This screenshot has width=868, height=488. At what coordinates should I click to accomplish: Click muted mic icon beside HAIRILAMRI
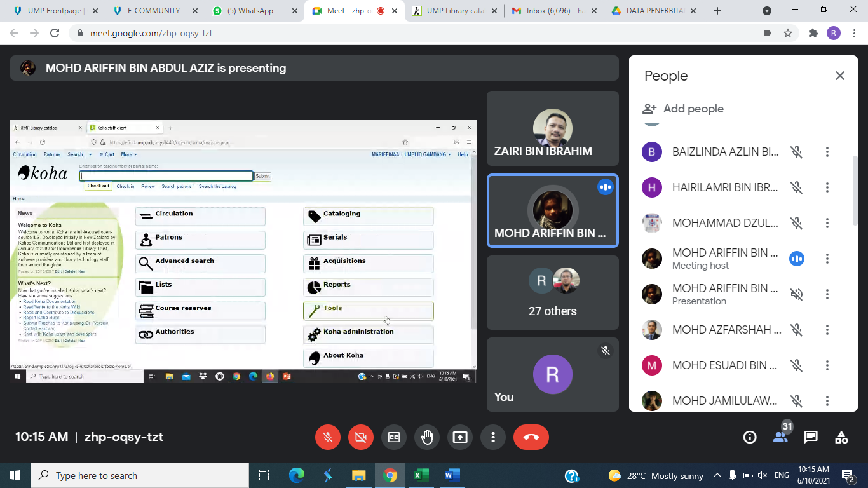[x=796, y=187]
